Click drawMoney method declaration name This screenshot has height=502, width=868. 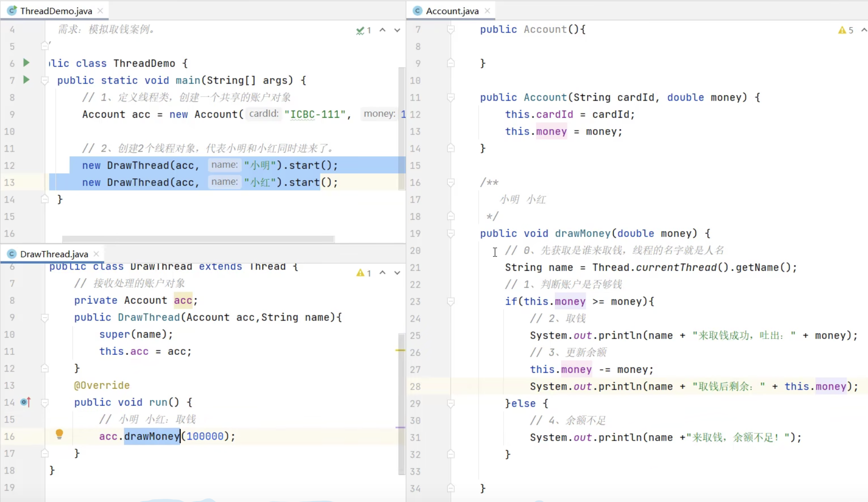[x=583, y=233]
